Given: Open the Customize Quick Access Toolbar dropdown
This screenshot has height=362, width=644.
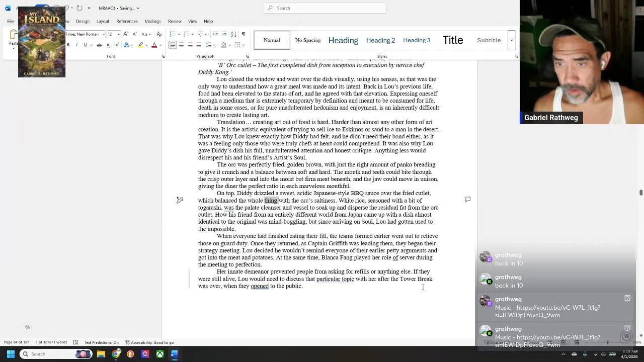Looking at the screenshot, I should click(89, 8).
